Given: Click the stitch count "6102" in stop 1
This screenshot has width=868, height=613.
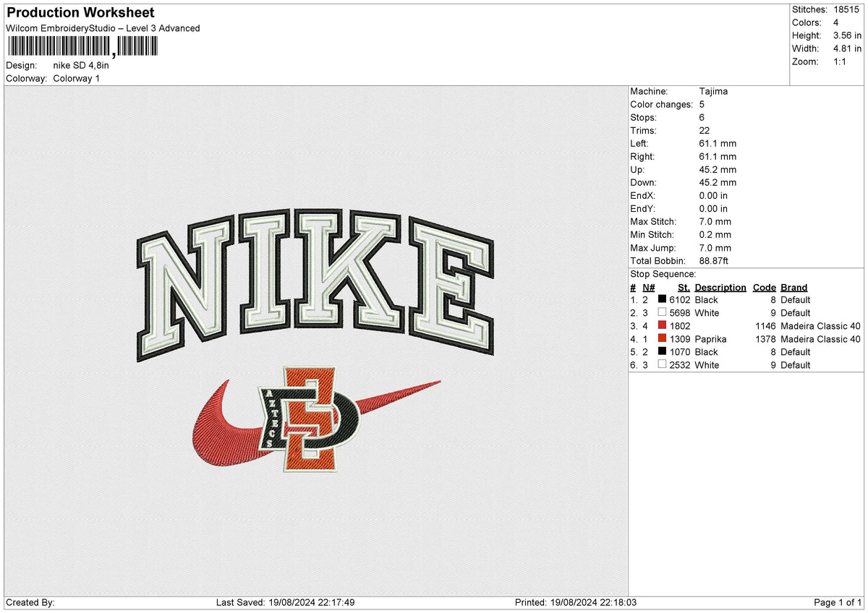Looking at the screenshot, I should click(680, 300).
